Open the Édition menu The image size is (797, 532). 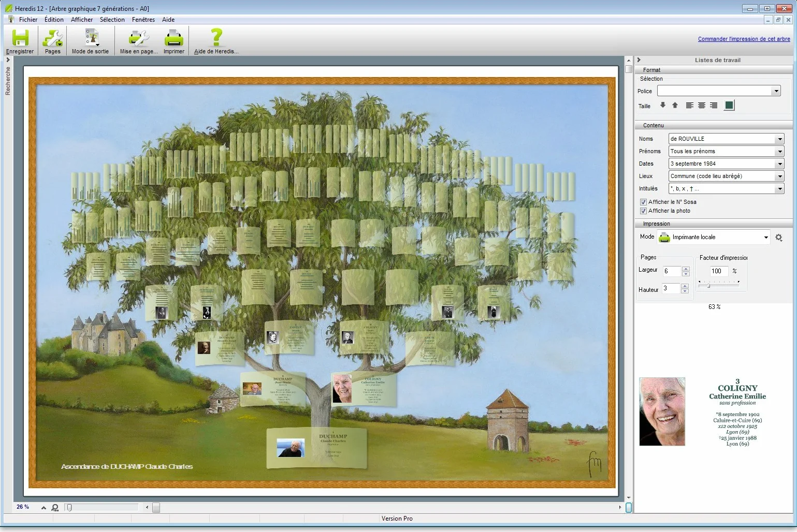tap(54, 20)
